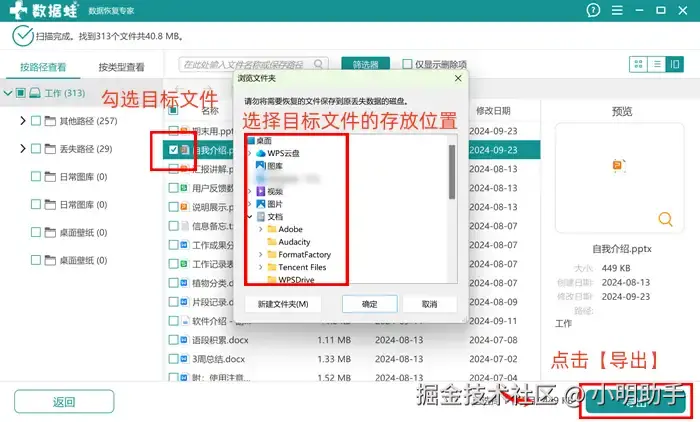Click the 丢失路径 folder icon
Image resolution: width=700 pixels, height=422 pixels.
[x=50, y=149]
